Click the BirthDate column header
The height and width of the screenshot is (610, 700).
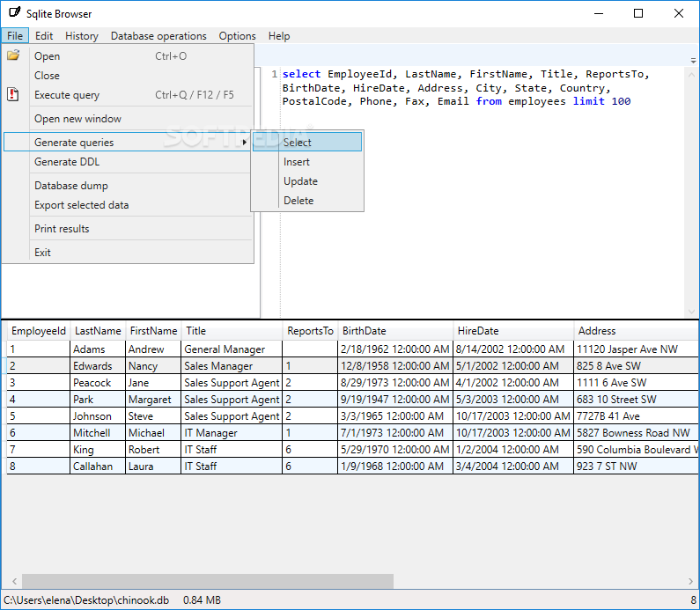point(395,331)
